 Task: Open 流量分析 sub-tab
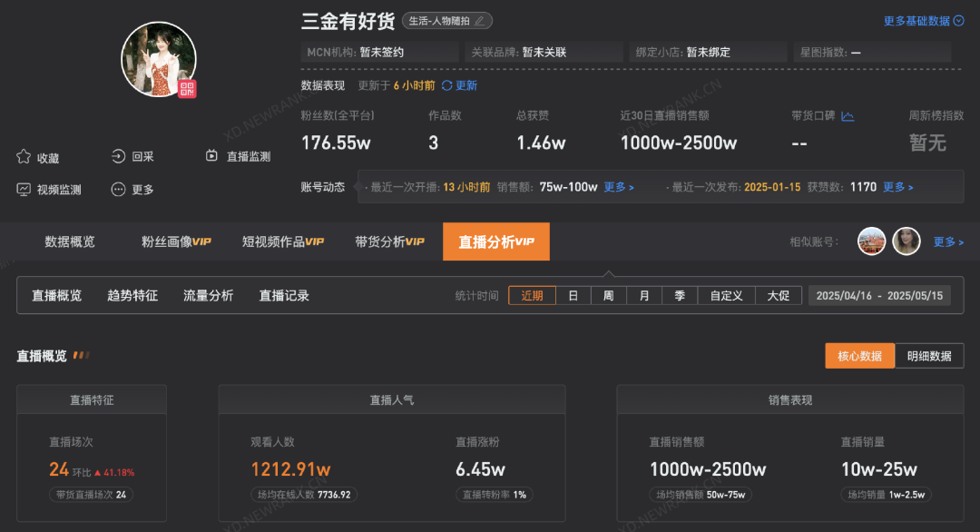pos(208,296)
